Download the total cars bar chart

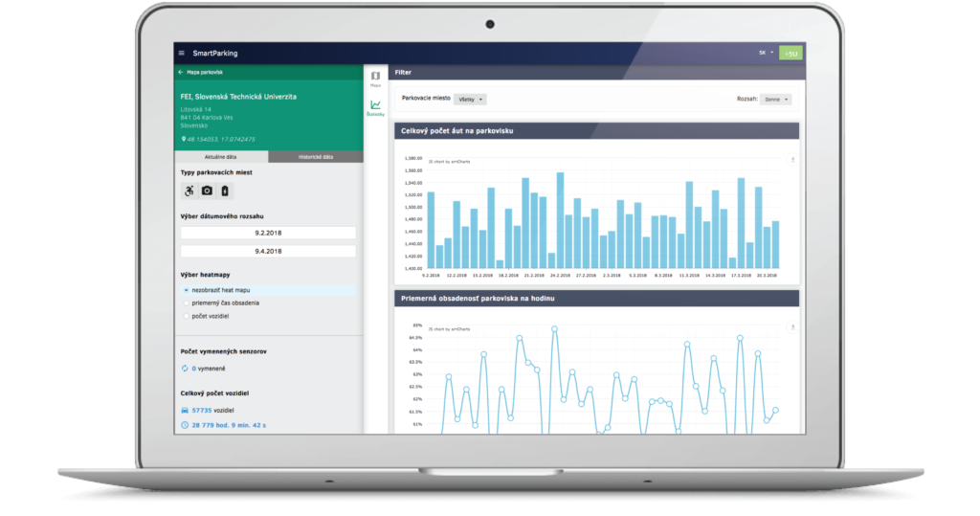pyautogui.click(x=792, y=159)
